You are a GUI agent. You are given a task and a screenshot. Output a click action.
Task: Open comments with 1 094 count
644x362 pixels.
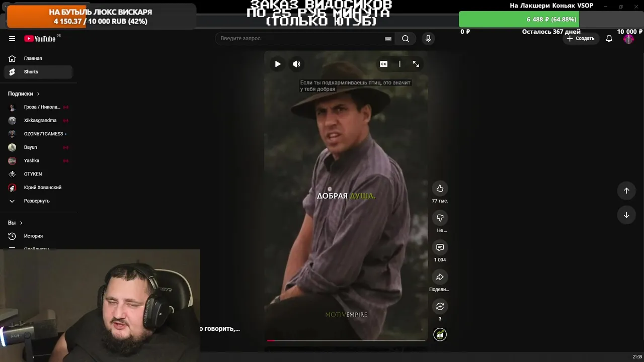[440, 247]
